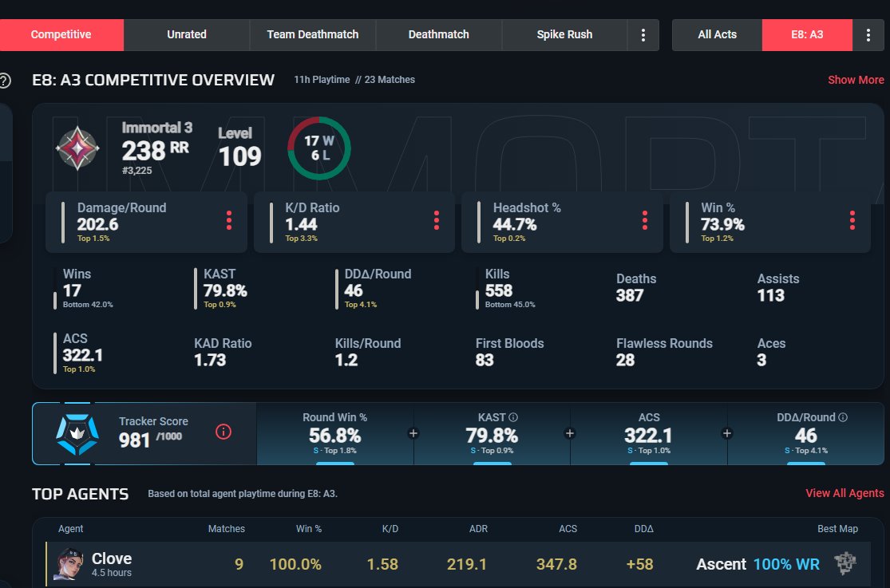Open K/D Ratio card options menu

pyautogui.click(x=437, y=220)
